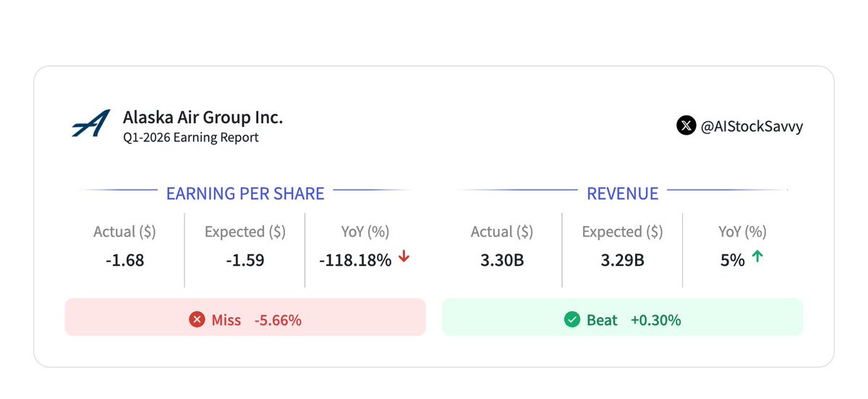Click the EPS actual value -1.68
868x399 pixels.
124,260
